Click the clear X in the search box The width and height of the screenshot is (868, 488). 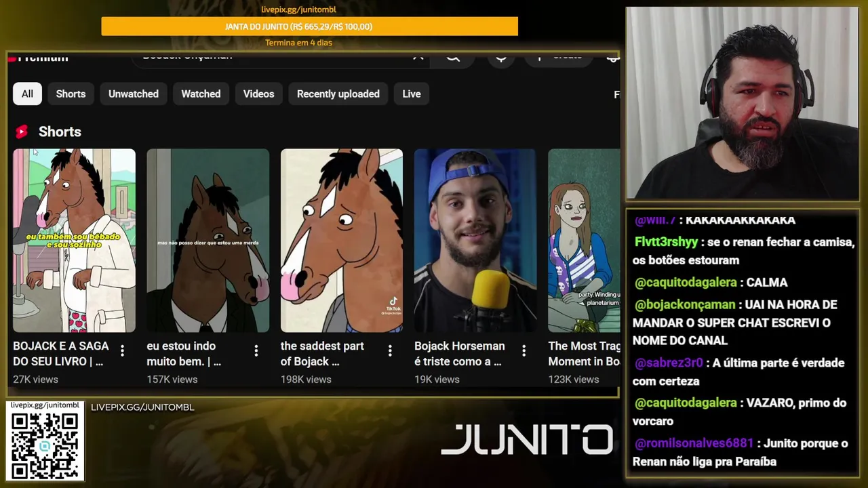418,57
